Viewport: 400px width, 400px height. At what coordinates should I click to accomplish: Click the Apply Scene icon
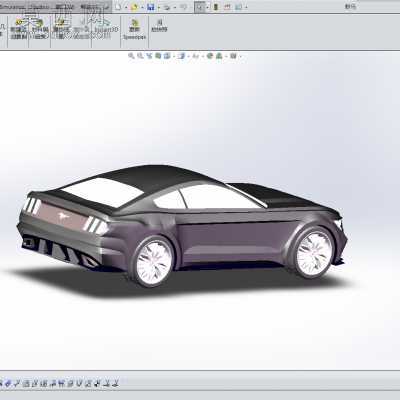[219, 56]
